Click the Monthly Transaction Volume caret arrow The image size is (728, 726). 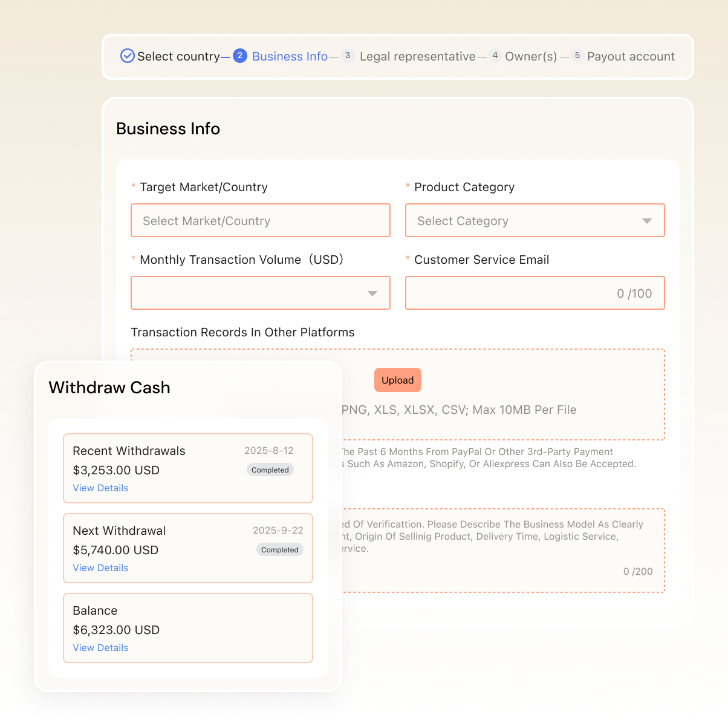click(x=372, y=293)
